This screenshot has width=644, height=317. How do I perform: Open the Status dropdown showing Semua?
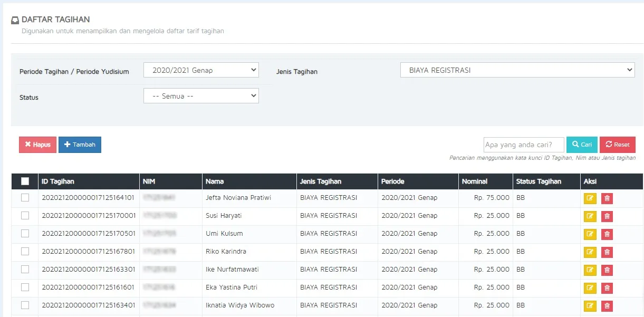tap(201, 95)
